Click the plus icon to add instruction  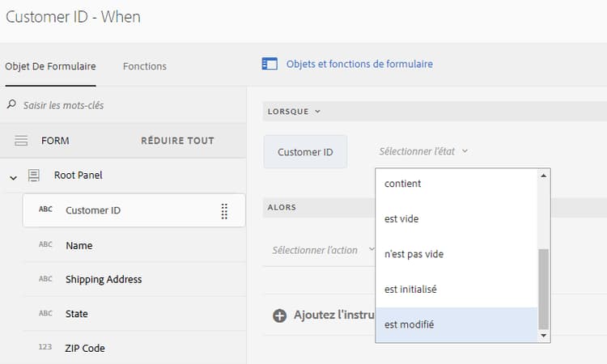coord(280,315)
